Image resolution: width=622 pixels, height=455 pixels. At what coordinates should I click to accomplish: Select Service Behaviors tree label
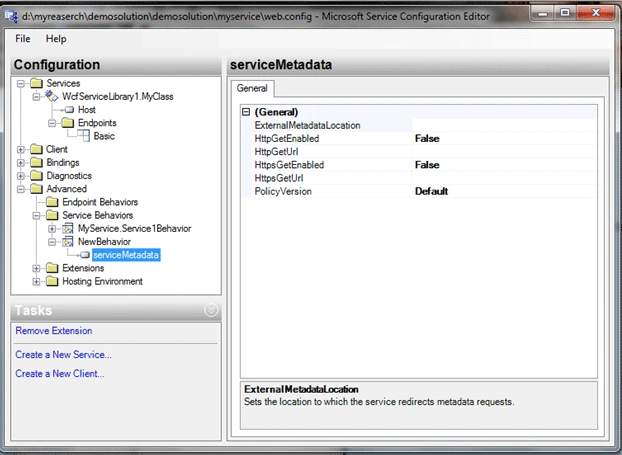[x=98, y=215]
